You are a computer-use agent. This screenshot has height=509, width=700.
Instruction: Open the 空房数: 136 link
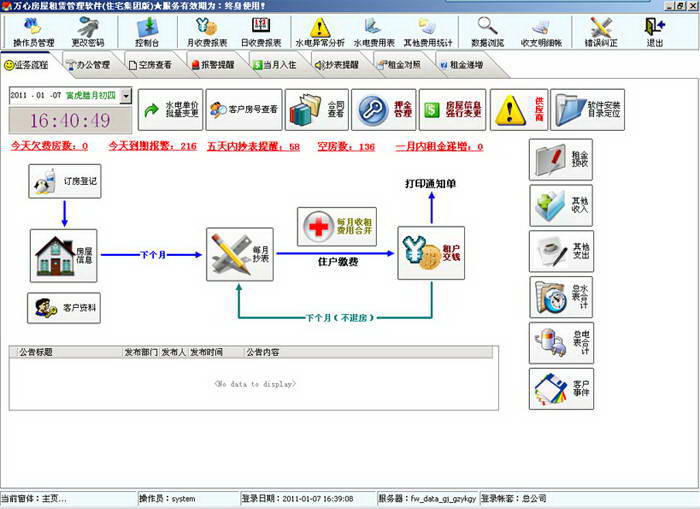tap(346, 146)
